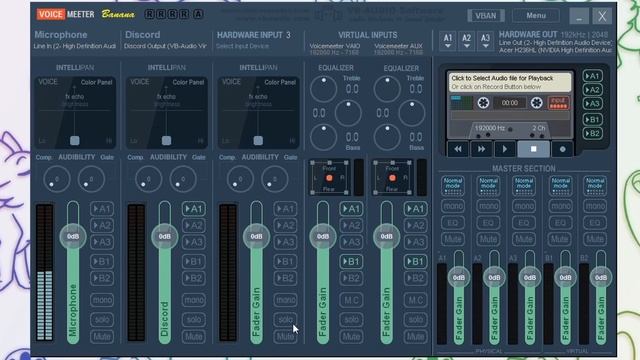Mute the Microphone strip
This screenshot has width=640, height=360.
102,337
